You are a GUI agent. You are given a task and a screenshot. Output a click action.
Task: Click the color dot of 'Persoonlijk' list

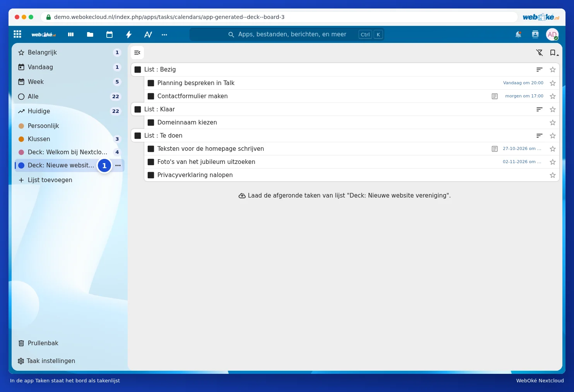pyautogui.click(x=21, y=126)
